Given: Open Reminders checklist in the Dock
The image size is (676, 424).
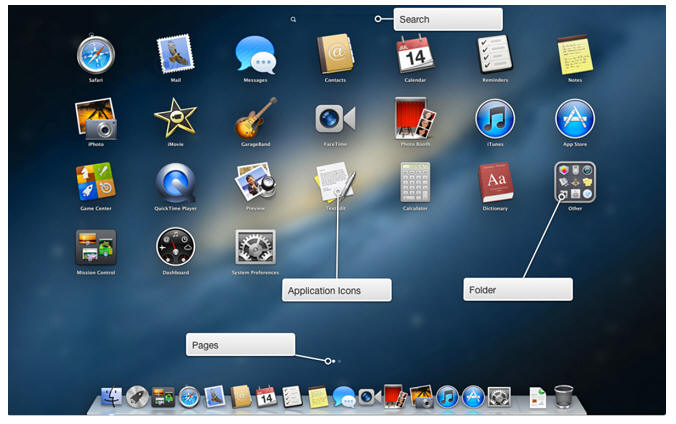Looking at the screenshot, I should pyautogui.click(x=292, y=397).
